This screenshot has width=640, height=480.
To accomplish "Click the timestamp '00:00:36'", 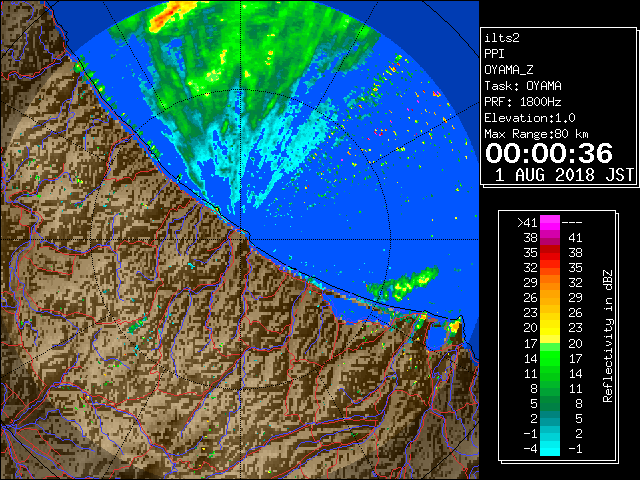I will [549, 153].
